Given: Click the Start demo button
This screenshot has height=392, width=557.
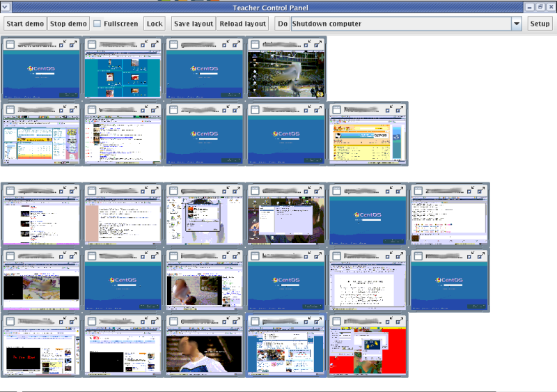Looking at the screenshot, I should (25, 24).
